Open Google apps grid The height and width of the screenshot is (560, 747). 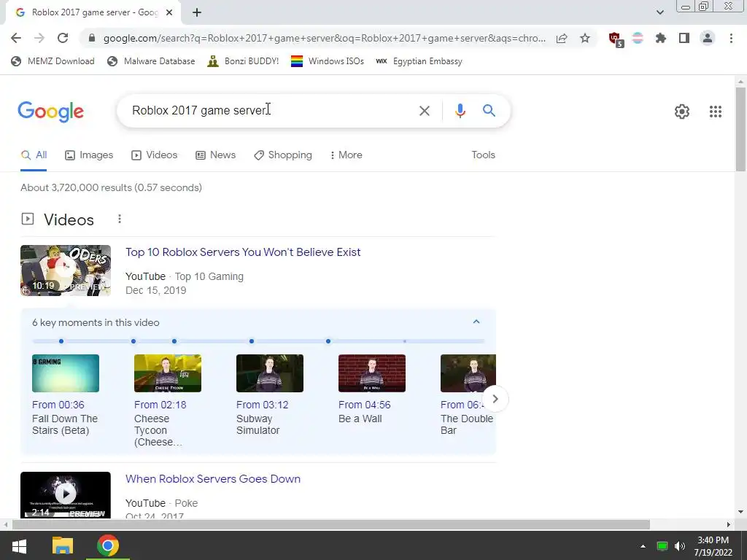coord(715,112)
